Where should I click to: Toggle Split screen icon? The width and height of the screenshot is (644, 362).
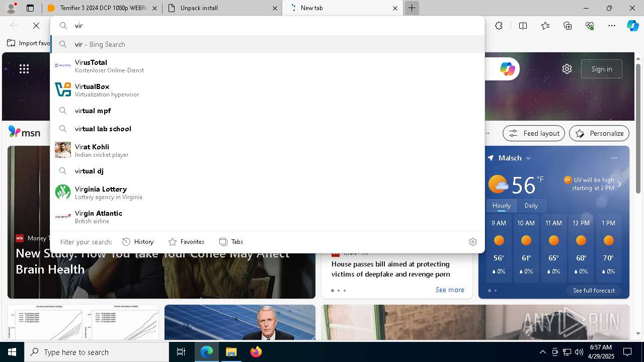(523, 26)
